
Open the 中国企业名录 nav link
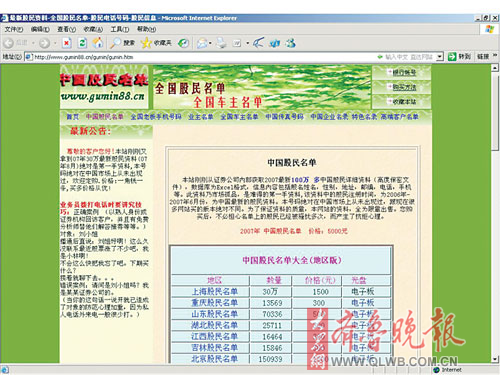pos(329,117)
